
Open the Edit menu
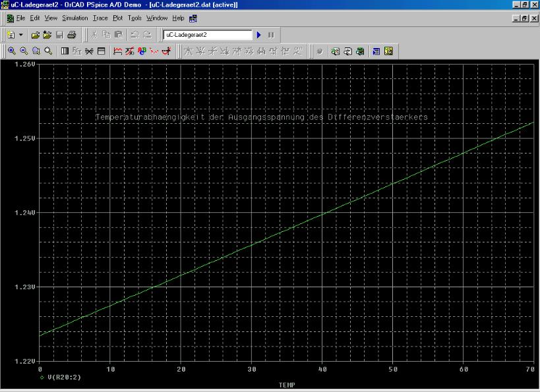coord(34,18)
